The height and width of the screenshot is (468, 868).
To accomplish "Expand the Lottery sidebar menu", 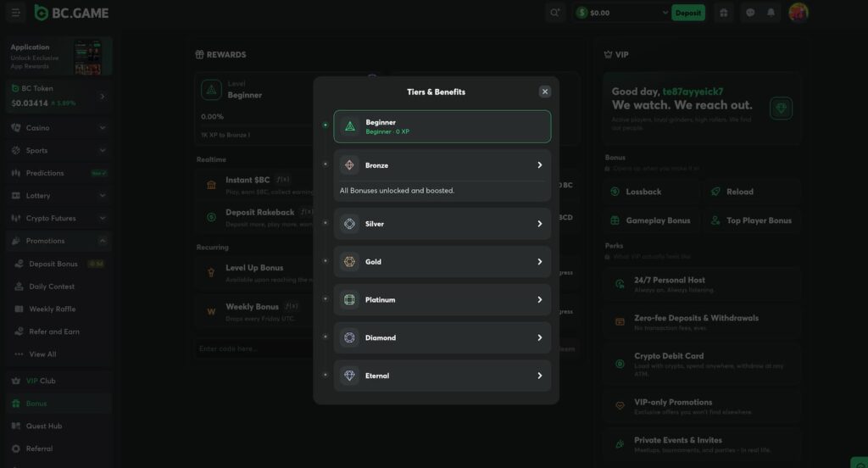I will 58,196.
